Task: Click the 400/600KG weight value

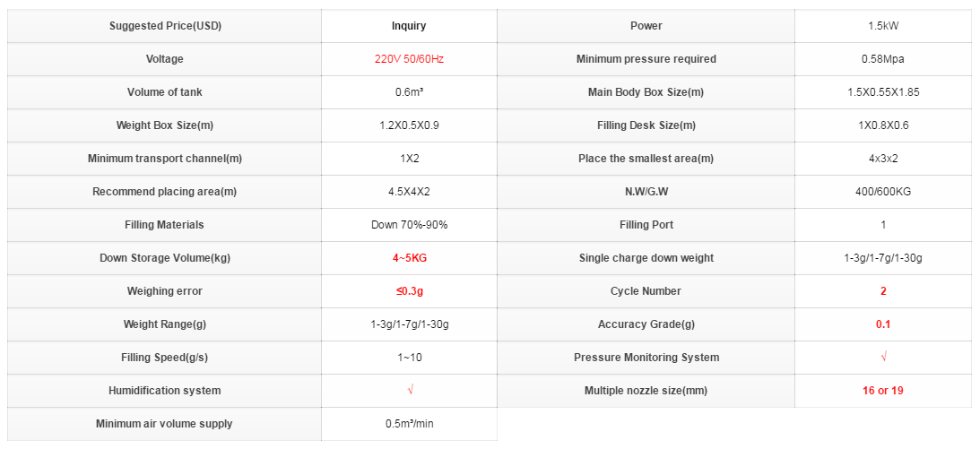Action: point(883,192)
